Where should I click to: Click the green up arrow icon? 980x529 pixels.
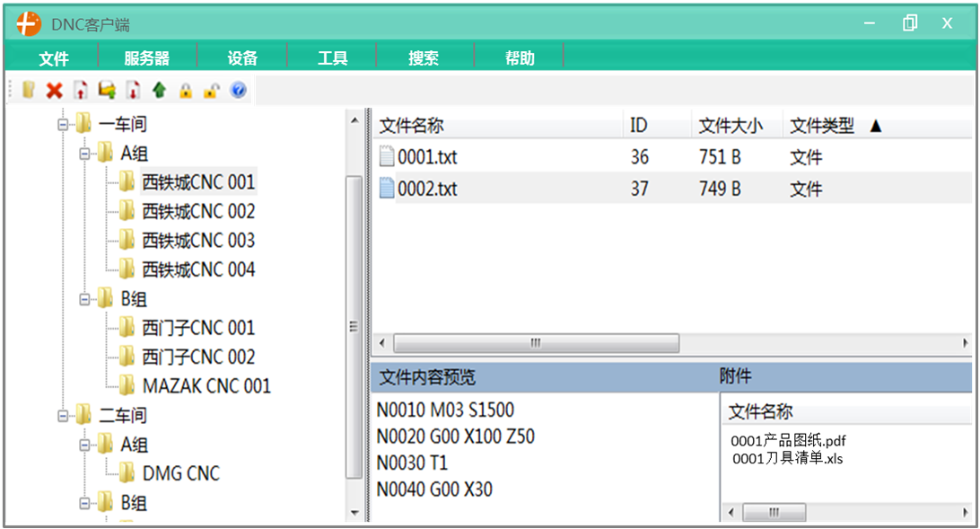pos(160,90)
